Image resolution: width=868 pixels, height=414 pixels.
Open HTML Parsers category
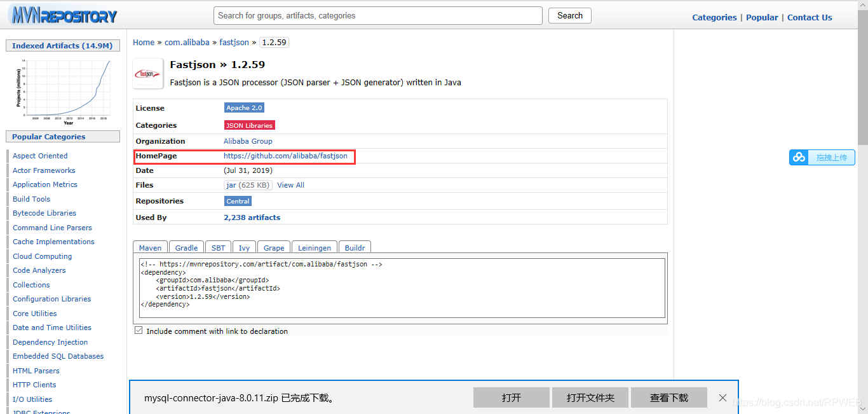(x=36, y=371)
